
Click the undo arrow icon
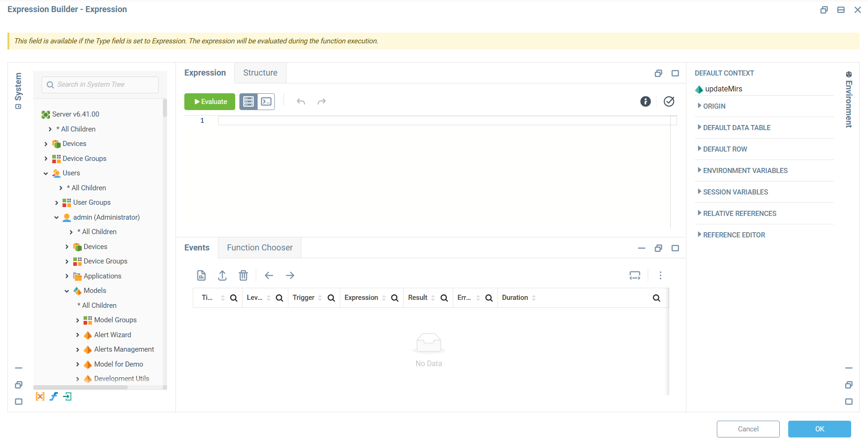[x=301, y=102]
